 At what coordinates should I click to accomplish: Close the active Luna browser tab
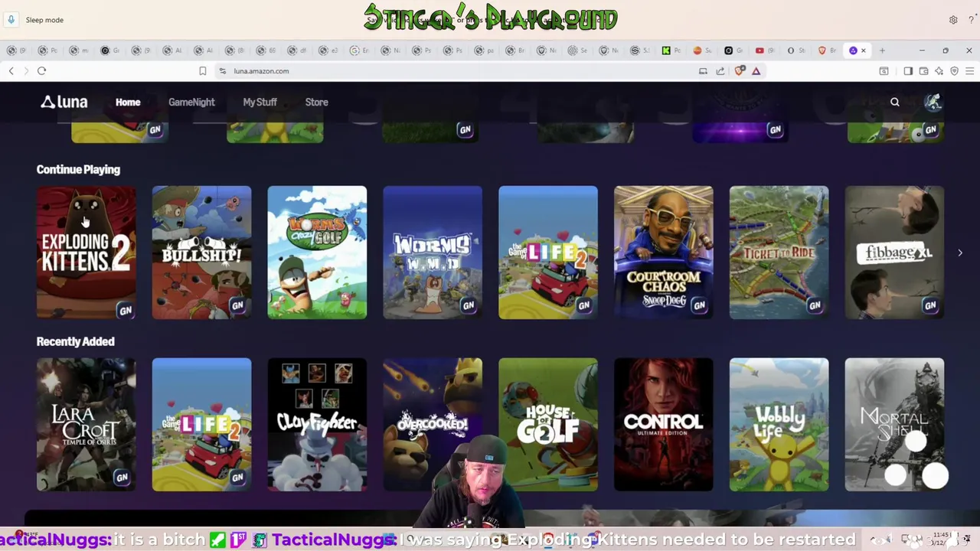coord(864,51)
